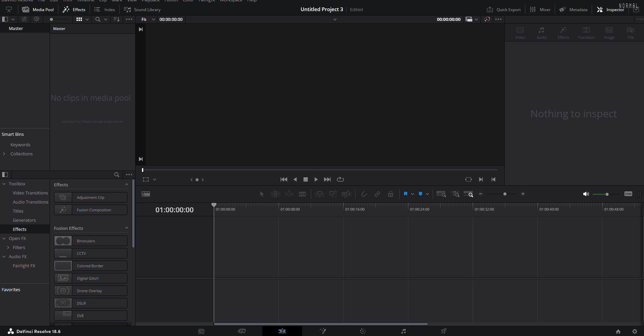Click Overwrite Clip icon
Image resolution: width=644 pixels, height=336 pixels.
coord(333,194)
